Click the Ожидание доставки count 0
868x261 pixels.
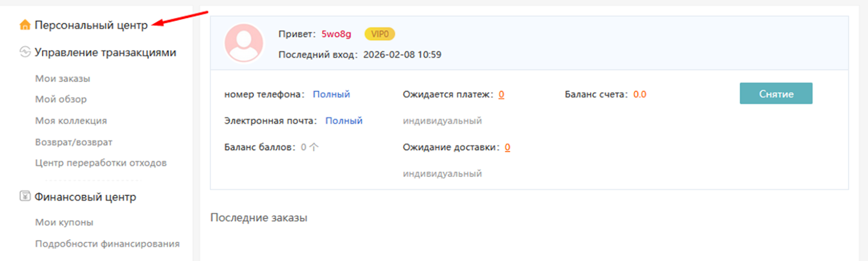point(507,147)
